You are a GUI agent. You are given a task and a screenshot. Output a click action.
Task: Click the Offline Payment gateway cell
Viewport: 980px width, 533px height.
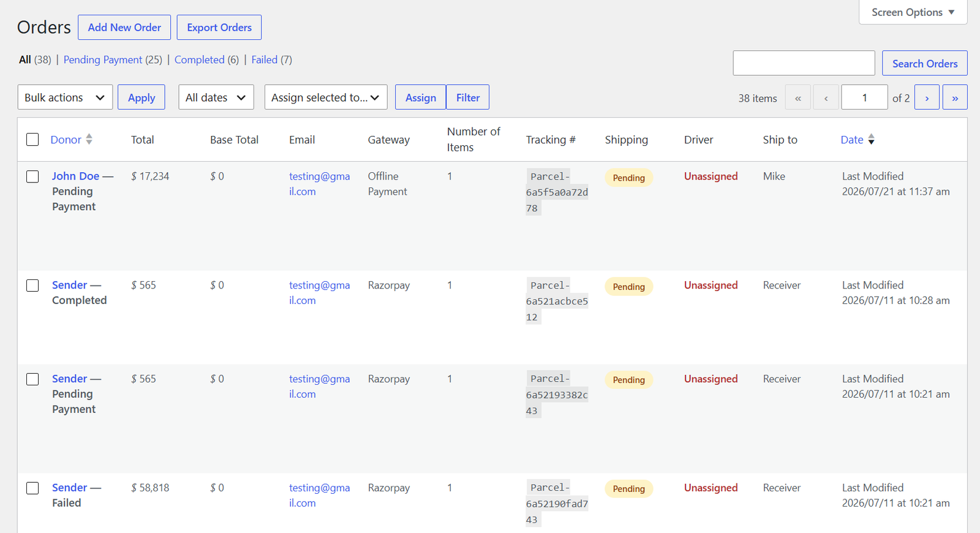pyautogui.click(x=387, y=184)
